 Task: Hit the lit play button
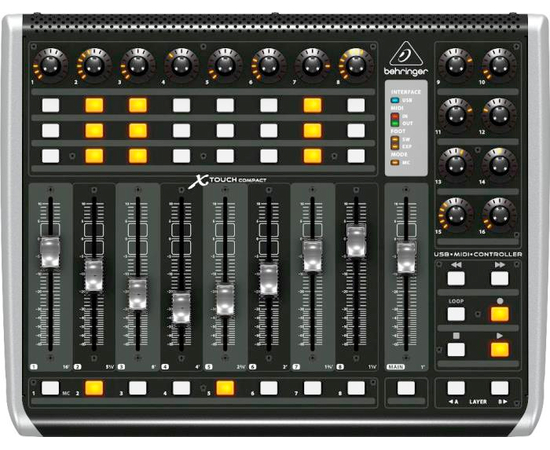pos(499,350)
